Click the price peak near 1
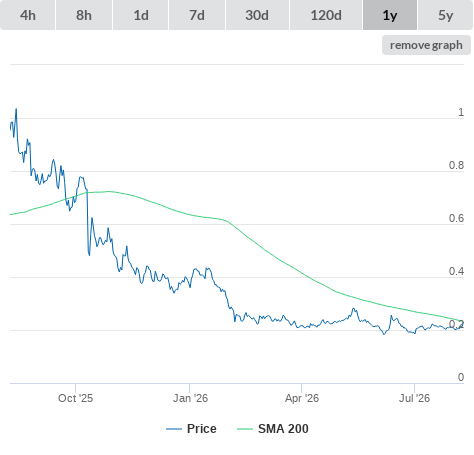Image resolution: width=474 pixels, height=455 pixels. click(x=16, y=109)
